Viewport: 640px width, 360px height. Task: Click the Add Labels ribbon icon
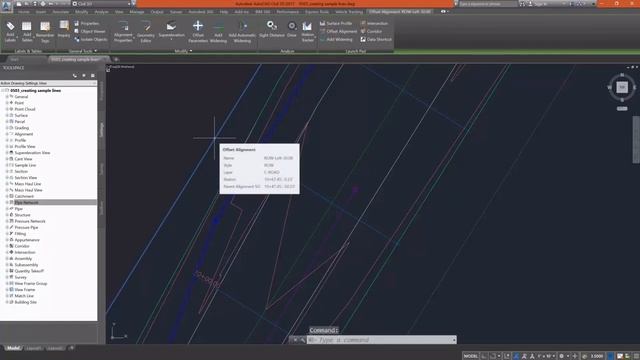[x=10, y=31]
